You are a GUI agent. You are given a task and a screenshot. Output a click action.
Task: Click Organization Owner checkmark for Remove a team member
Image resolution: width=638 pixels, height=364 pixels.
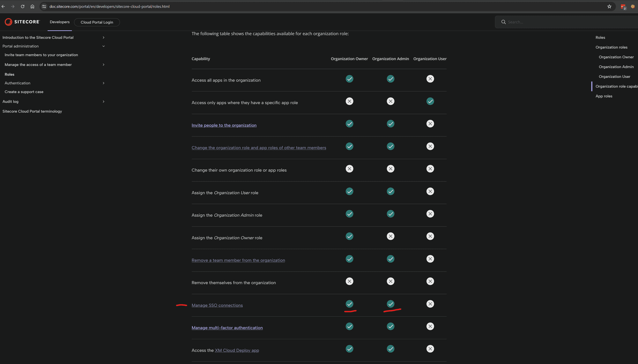coord(349,259)
